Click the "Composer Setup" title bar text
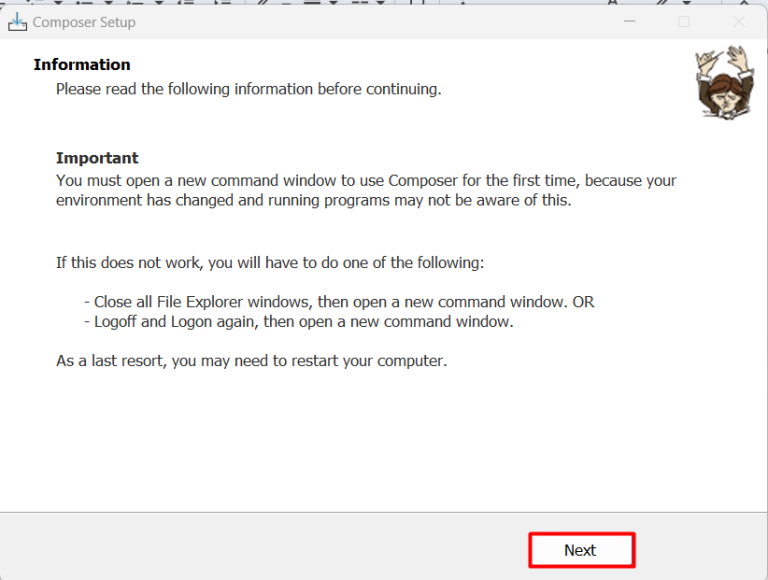 tap(84, 22)
